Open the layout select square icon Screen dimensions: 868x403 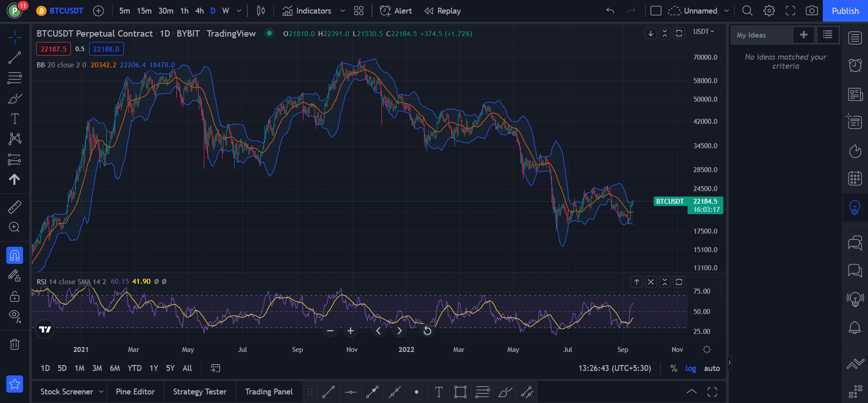click(x=656, y=11)
